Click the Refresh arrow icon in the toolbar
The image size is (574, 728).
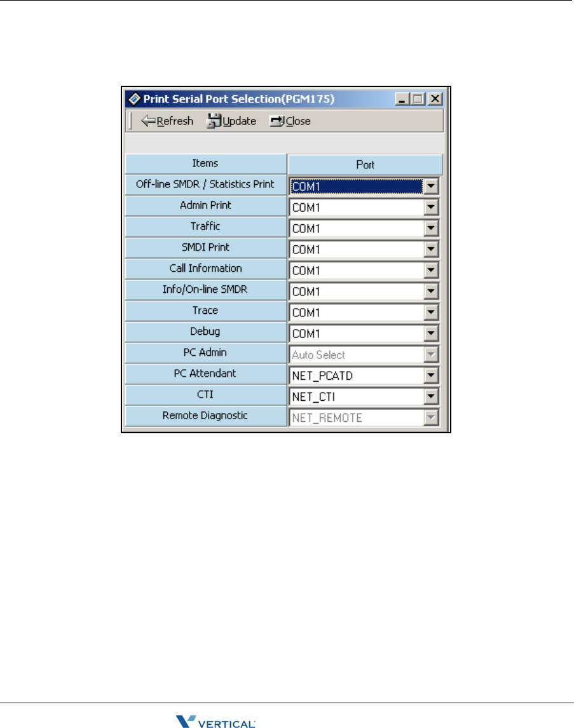(x=148, y=121)
